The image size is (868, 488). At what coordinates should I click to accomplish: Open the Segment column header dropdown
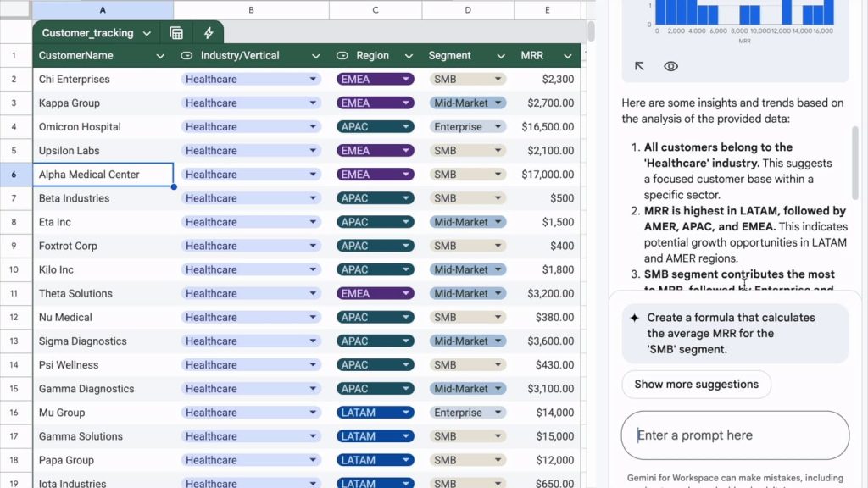tap(493, 56)
